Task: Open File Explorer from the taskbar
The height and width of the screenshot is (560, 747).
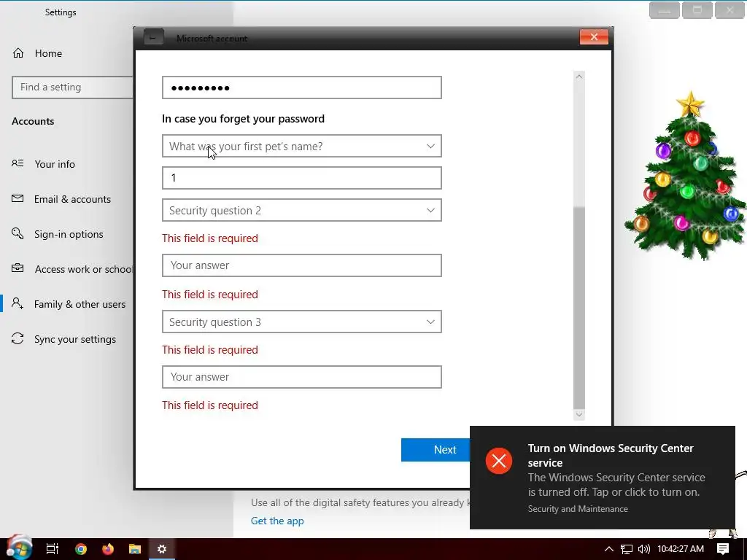Action: 135,549
